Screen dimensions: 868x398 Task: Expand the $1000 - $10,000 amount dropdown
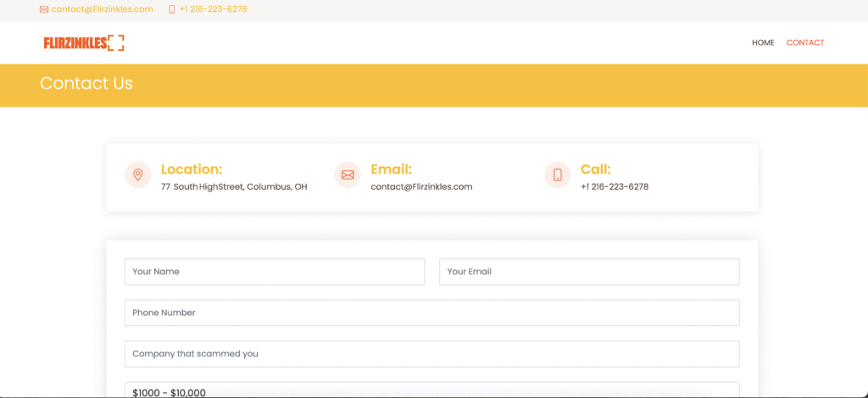[431, 391]
